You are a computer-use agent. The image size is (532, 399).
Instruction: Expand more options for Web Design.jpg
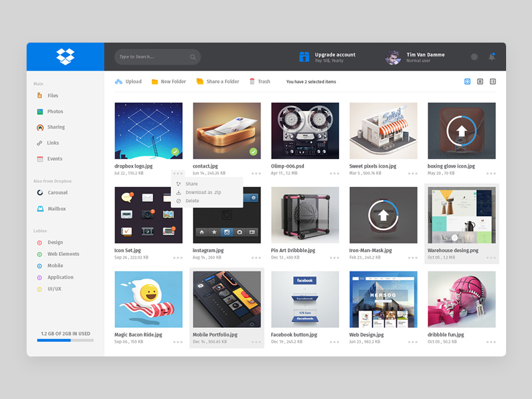point(412,342)
